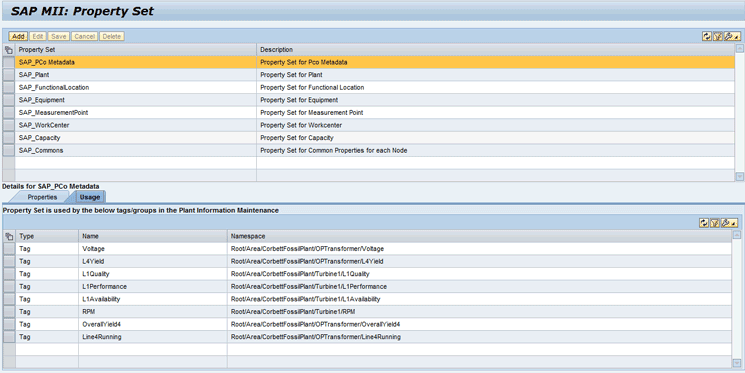Image resolution: width=745 pixels, height=373 pixels.
Task: Select row marker for the RPM tag
Action: point(9,312)
